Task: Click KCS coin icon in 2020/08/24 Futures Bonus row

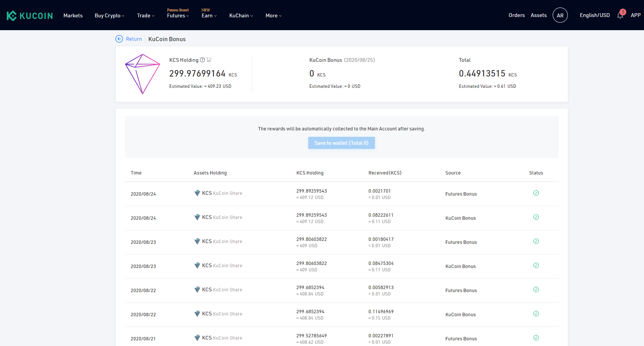Action: pos(197,193)
